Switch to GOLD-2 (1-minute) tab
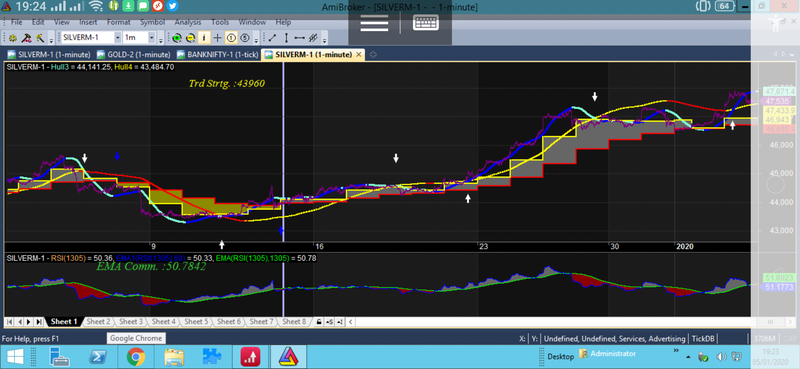The image size is (800, 369). pos(133,55)
